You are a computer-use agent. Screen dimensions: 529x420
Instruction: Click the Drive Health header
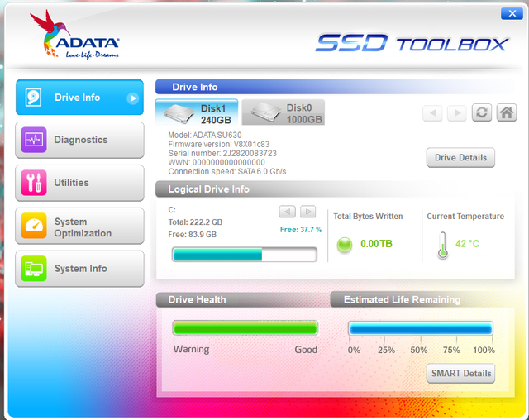pyautogui.click(x=197, y=299)
